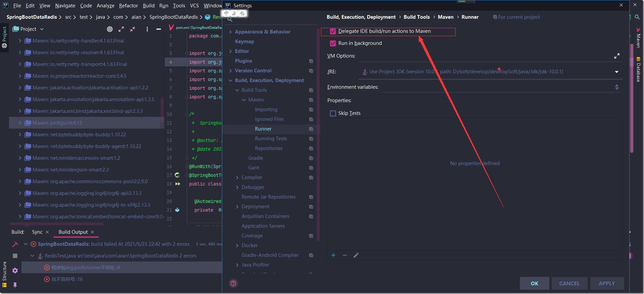Screen dimensions: 644x294
Task: Select Running Tests settings page
Action: pos(271,139)
